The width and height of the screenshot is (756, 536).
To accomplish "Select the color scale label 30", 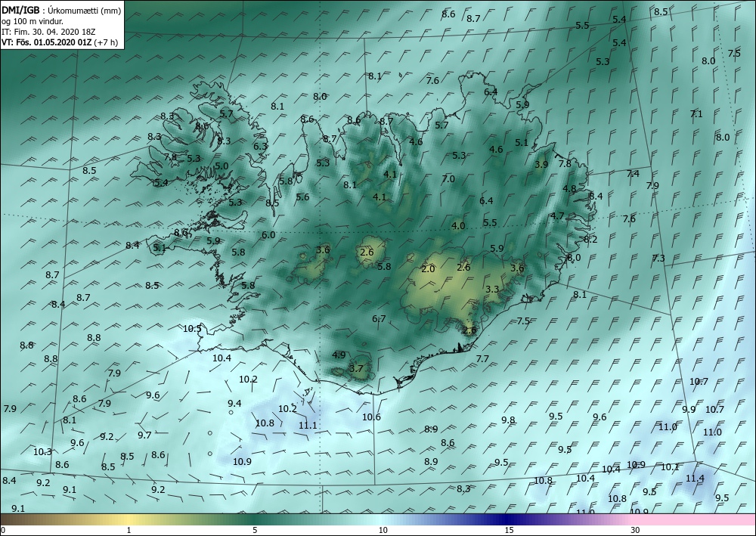I will click(x=635, y=530).
